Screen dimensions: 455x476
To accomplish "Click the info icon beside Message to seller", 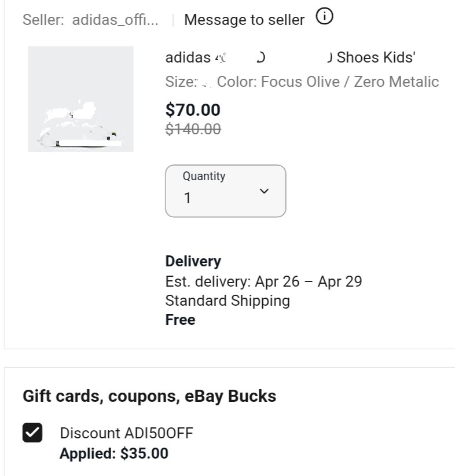I will (x=325, y=16).
